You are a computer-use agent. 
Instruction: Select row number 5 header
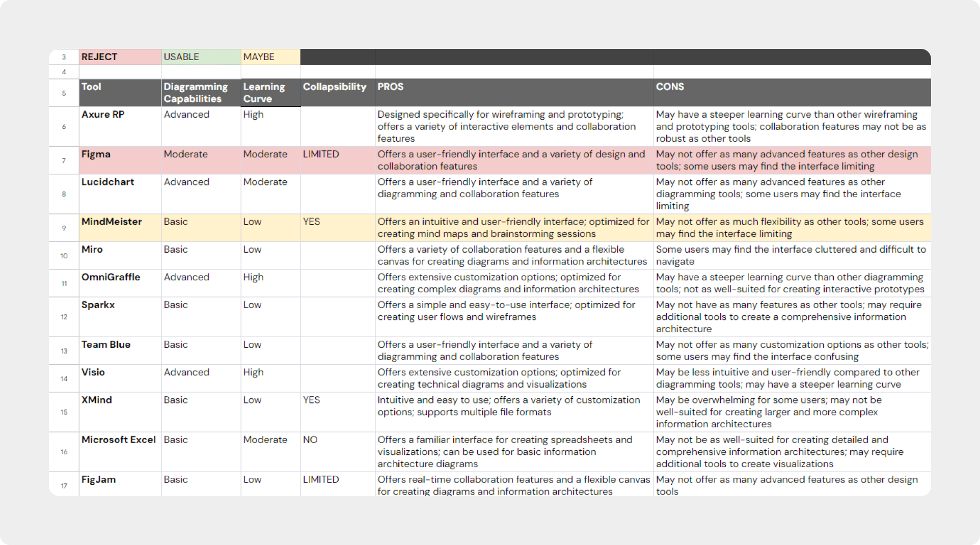pyautogui.click(x=64, y=93)
